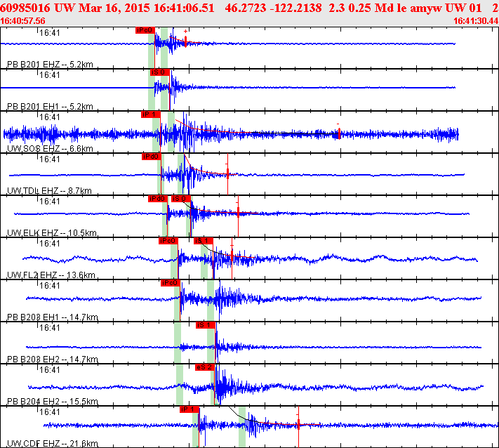
Task: Select the UW ELK EHZ 10.5km label
Action: coord(52,233)
